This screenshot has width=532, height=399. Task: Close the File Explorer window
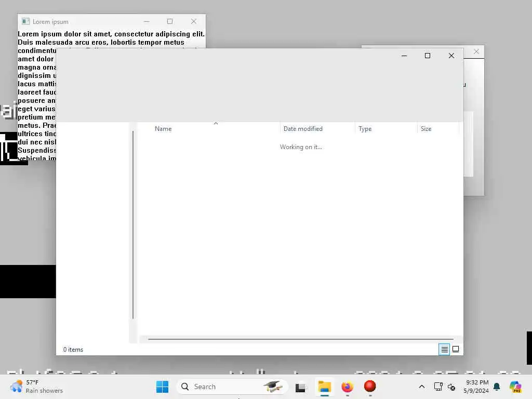(451, 56)
